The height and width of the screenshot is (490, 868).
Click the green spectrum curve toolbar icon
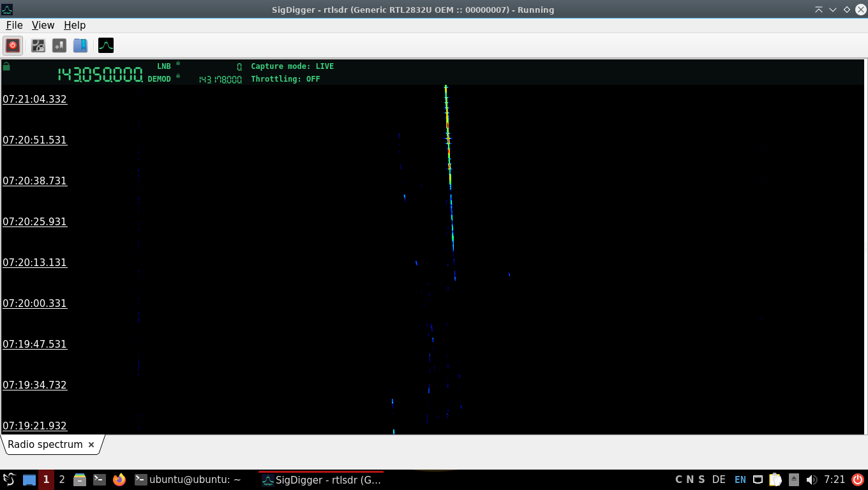[x=106, y=45]
